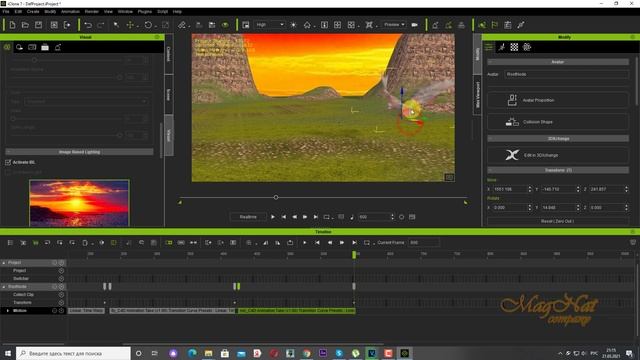Screen dimensions: 640x360
Task: Click the Avatar Proportion icon
Action: coord(512,100)
